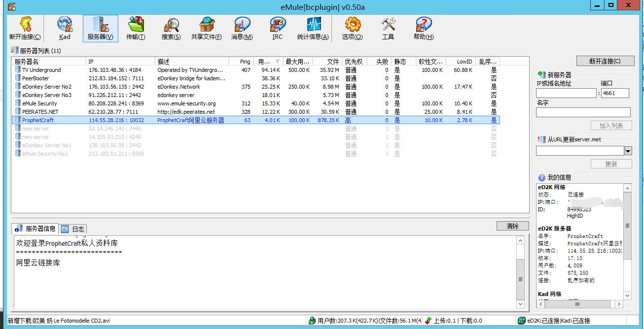Open the 消息 messages page
The image size is (644, 329).
(242, 28)
